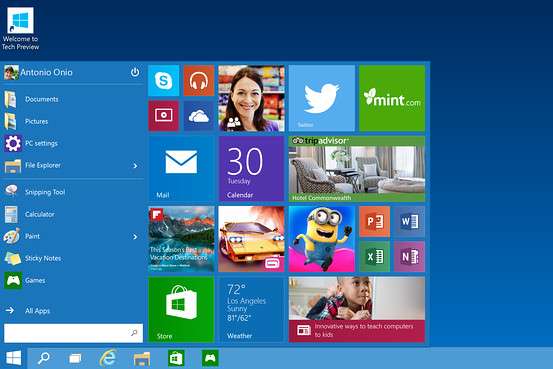553x369 pixels.
Task: Launch Word from its tile
Action: (x=409, y=222)
